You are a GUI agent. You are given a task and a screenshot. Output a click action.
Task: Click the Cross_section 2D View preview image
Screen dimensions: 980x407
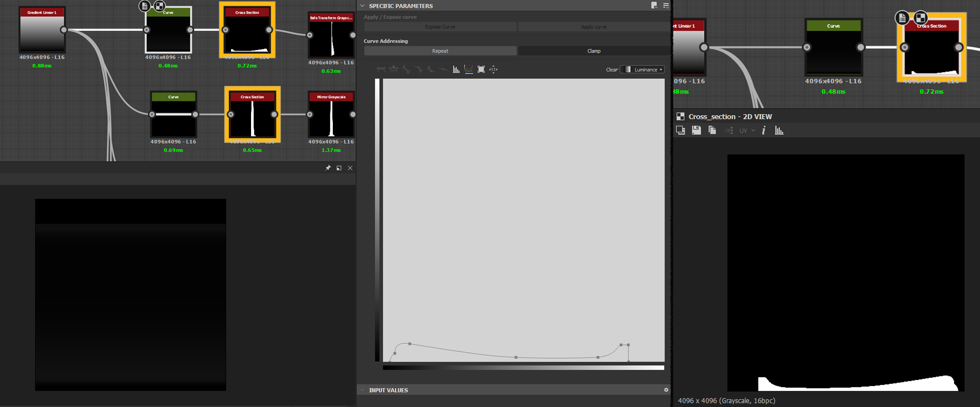[x=846, y=273]
